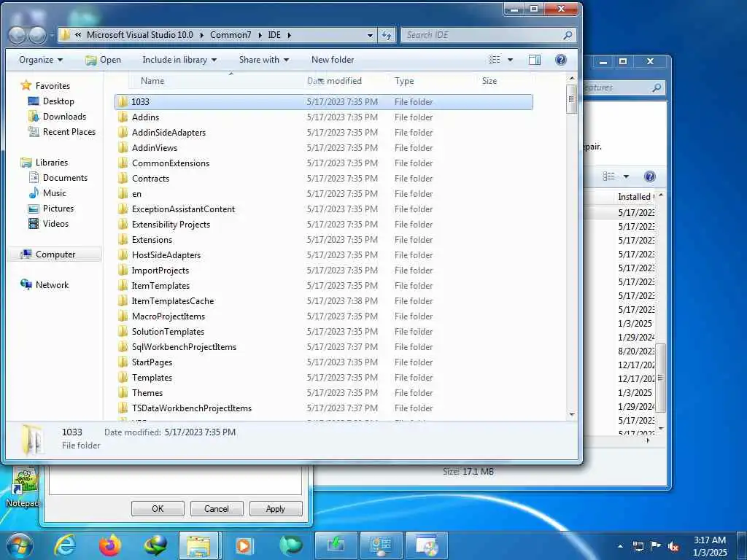Select the StartPages folder
The image size is (747, 560).
coord(323,362)
